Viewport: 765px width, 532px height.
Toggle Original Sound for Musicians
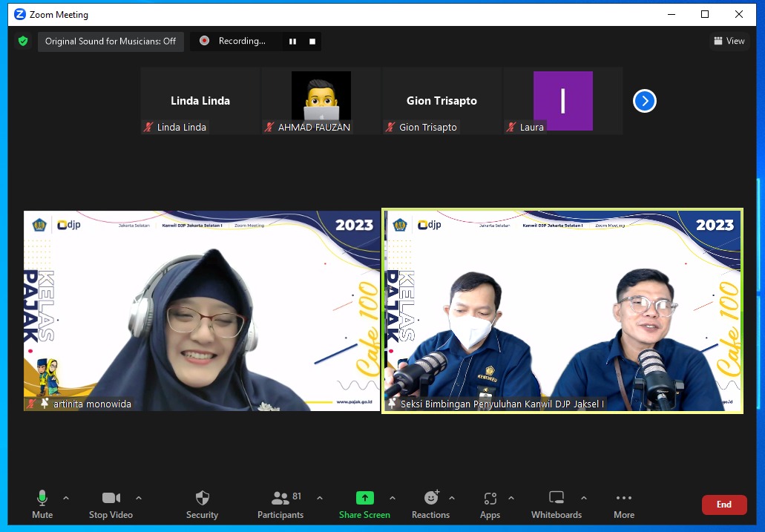[111, 42]
